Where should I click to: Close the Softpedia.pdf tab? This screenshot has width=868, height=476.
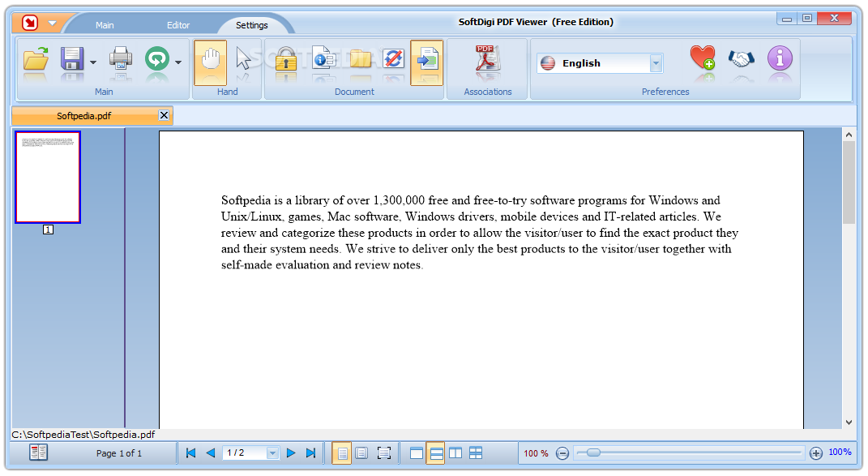click(164, 115)
